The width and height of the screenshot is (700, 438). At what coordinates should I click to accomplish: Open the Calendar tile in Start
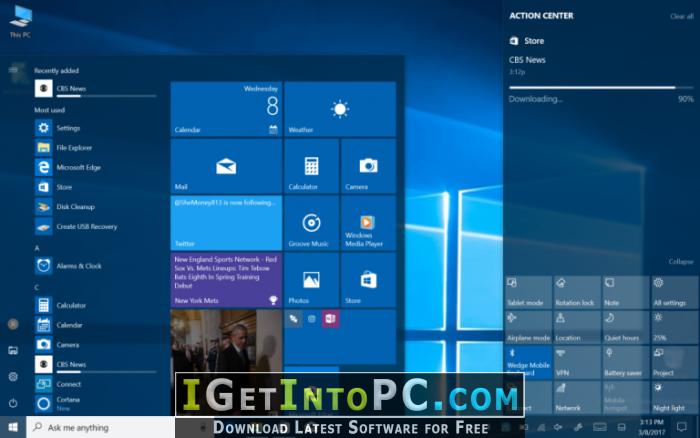click(x=226, y=109)
